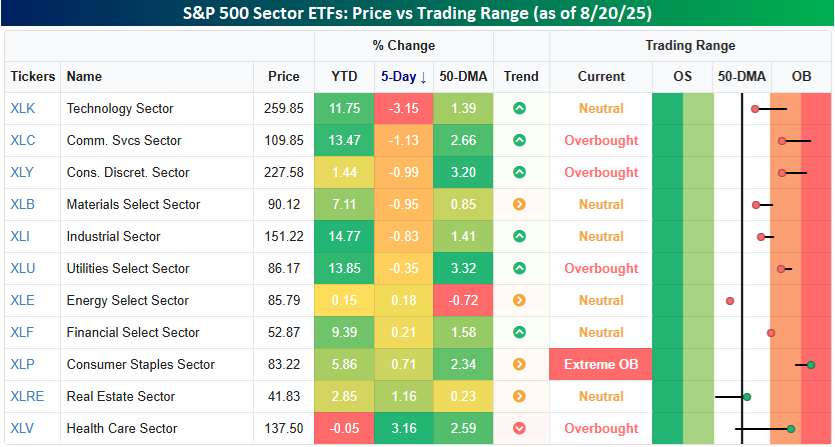The height and width of the screenshot is (447, 835).
Task: Click the Price column header
Action: pos(284,76)
